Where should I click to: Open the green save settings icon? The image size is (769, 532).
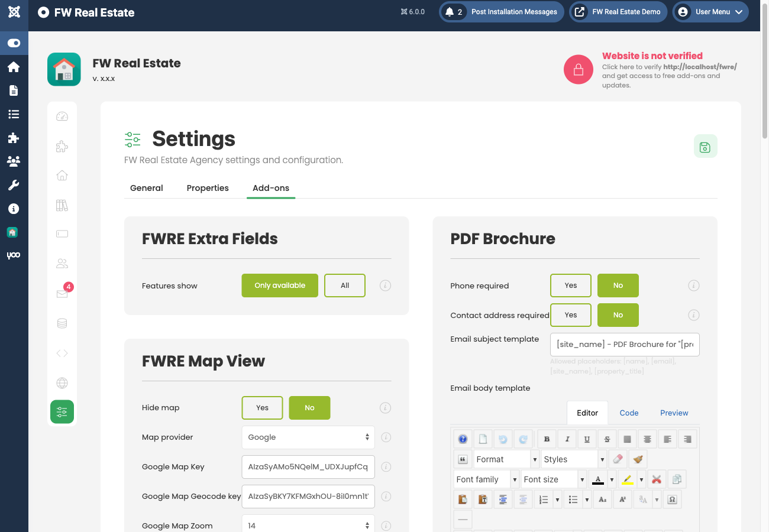point(705,146)
